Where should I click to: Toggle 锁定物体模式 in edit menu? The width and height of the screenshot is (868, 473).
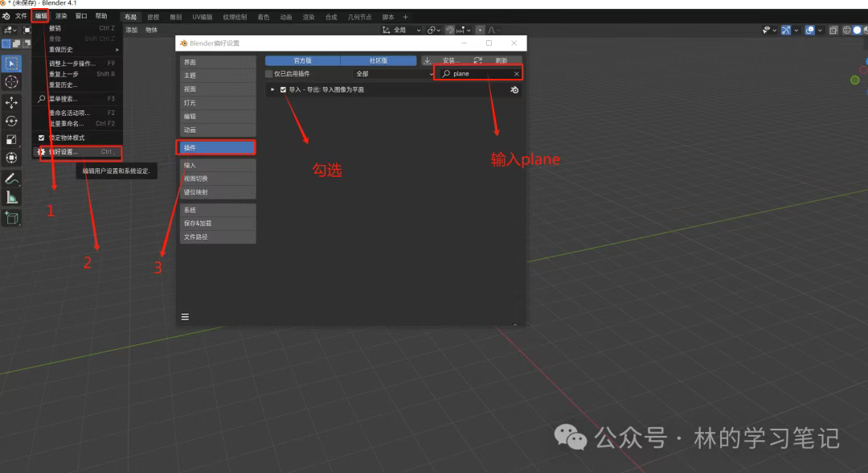[42, 138]
